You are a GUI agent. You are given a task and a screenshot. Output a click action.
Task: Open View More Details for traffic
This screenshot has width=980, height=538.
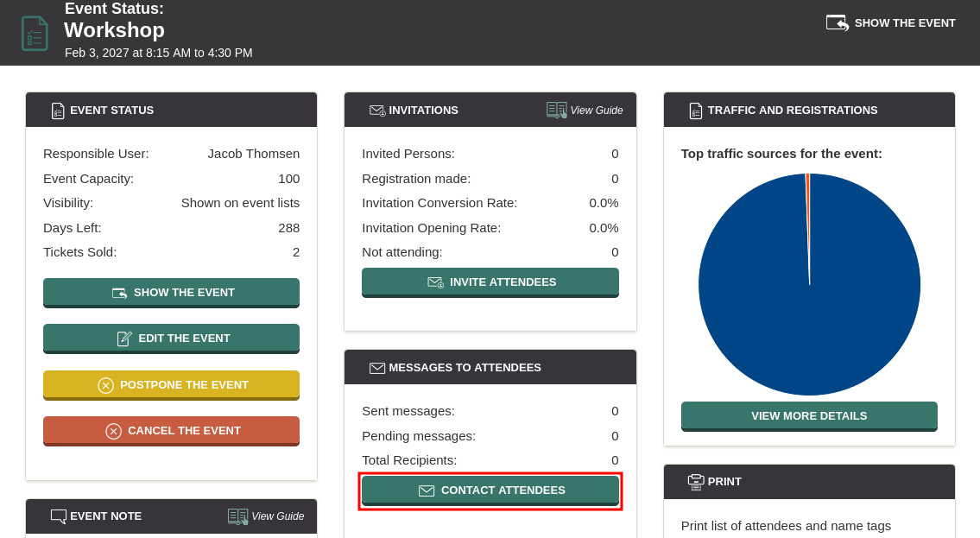coord(809,416)
